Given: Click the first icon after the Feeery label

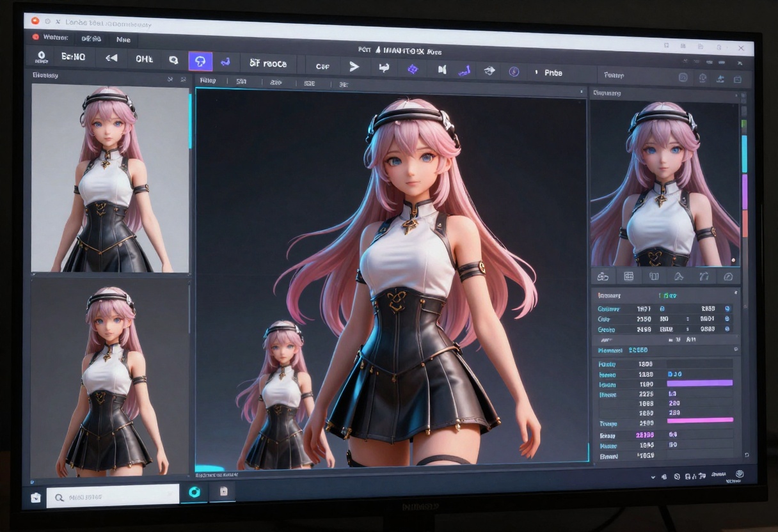Looking at the screenshot, I should [683, 77].
